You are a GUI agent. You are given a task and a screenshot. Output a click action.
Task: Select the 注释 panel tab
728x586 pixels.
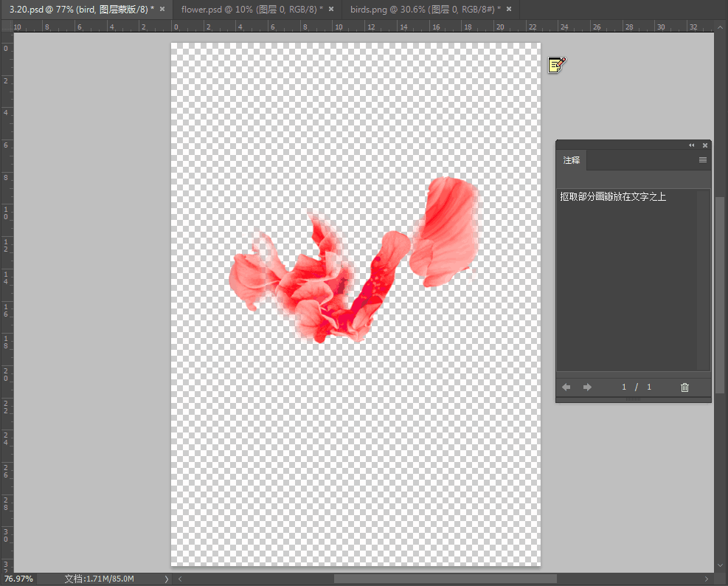572,160
